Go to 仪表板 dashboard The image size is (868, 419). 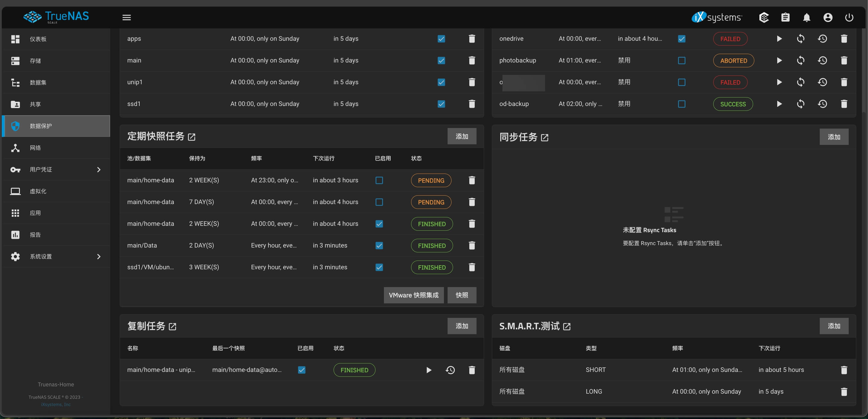click(x=56, y=39)
